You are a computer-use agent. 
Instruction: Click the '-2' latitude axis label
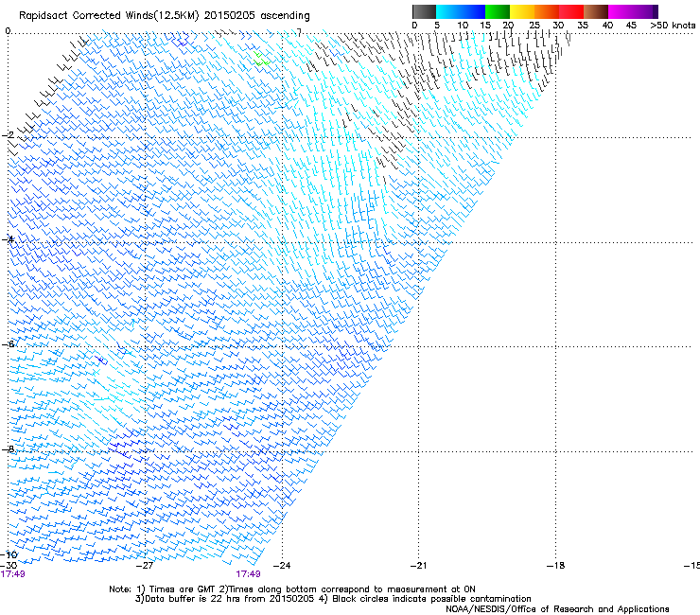(8, 135)
